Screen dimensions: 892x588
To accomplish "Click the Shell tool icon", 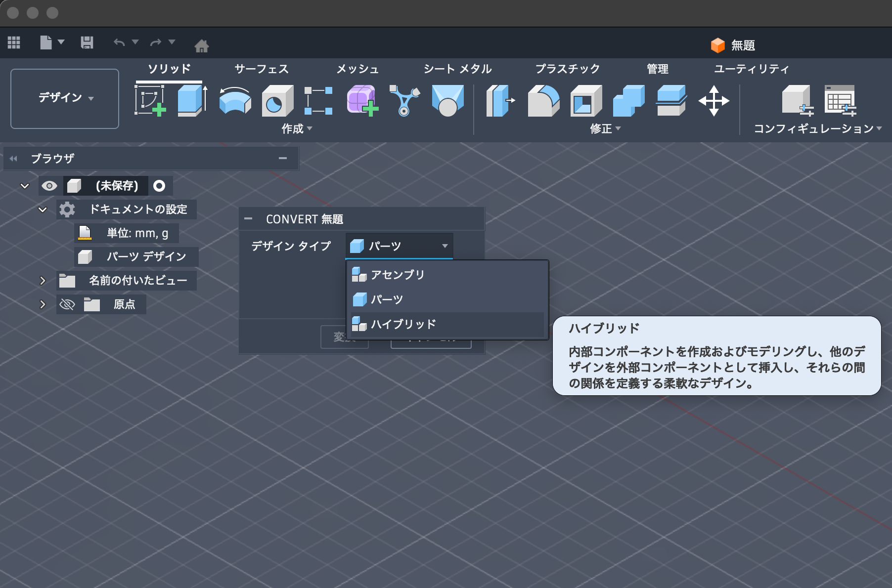I will [585, 101].
